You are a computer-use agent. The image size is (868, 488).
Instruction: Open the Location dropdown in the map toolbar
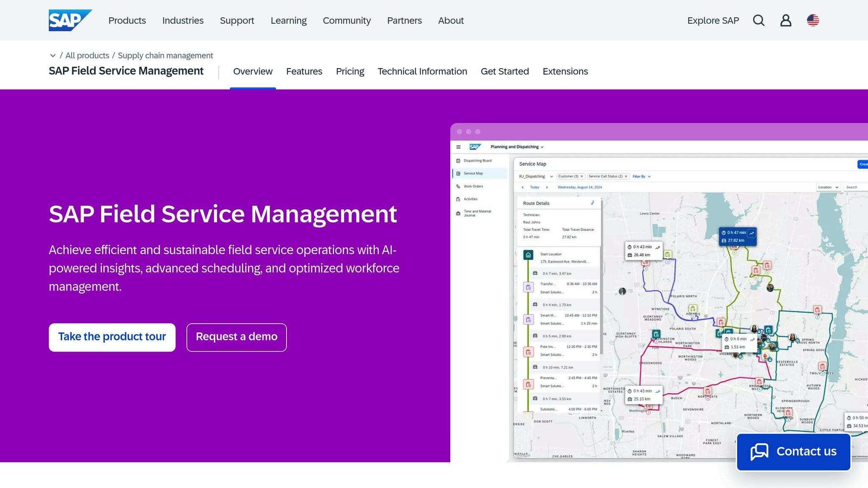[828, 187]
